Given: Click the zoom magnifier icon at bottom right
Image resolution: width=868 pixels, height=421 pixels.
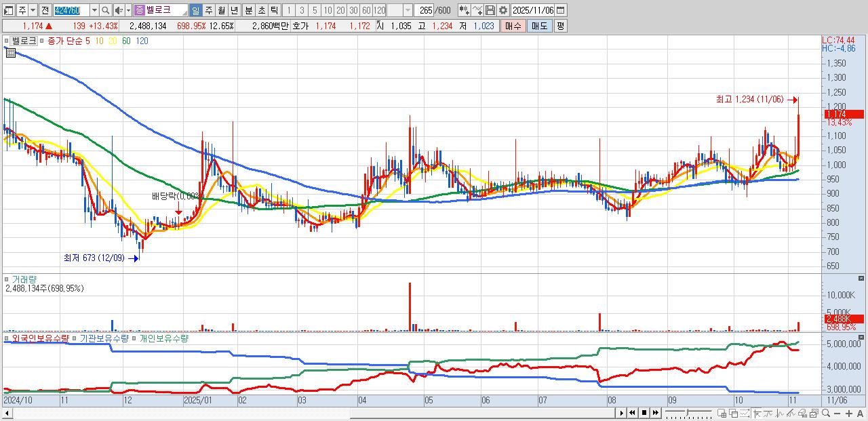Looking at the screenshot, I should pyautogui.click(x=826, y=413).
